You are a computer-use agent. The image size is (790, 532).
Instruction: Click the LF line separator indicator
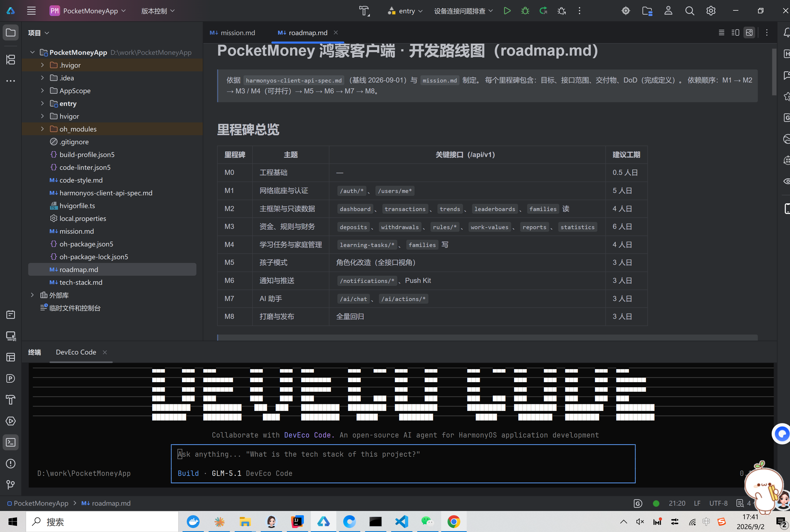[x=697, y=504]
